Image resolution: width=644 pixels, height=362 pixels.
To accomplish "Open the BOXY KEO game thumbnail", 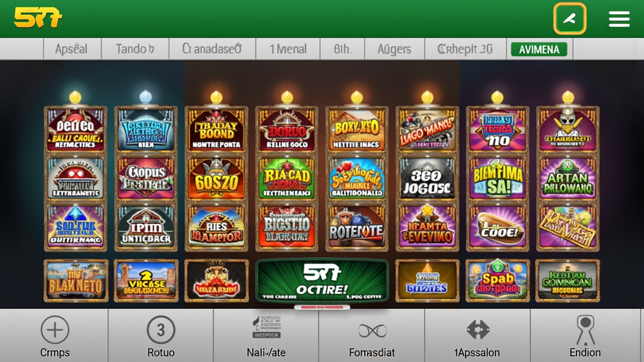I will tap(357, 129).
